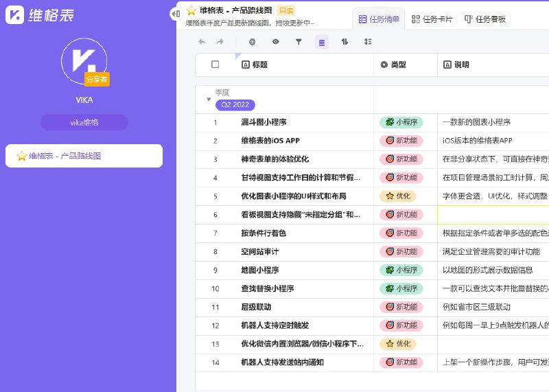Click the 新功能 tag in row 14

click(401, 362)
